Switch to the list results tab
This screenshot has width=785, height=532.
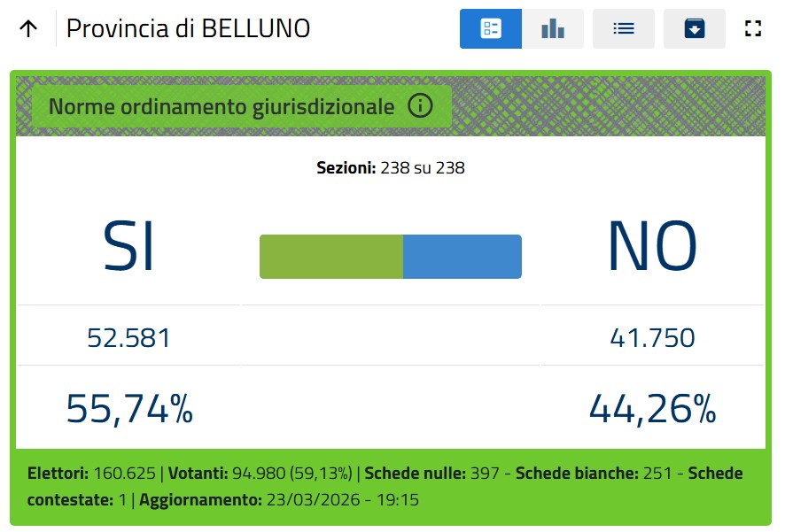pyautogui.click(x=623, y=28)
